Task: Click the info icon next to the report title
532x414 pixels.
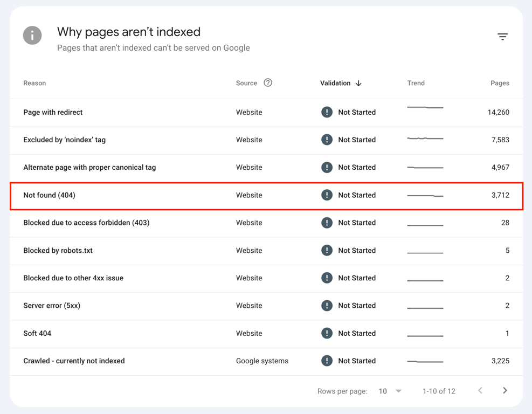Action: tap(32, 35)
